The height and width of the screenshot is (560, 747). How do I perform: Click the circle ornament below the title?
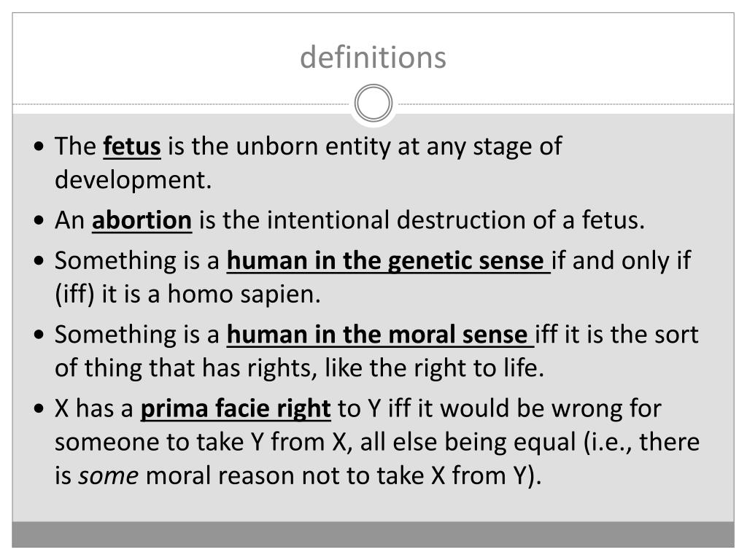click(x=373, y=104)
